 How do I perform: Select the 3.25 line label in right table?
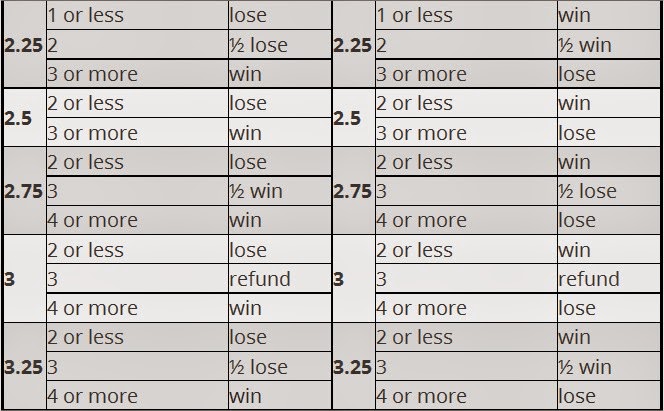352,367
